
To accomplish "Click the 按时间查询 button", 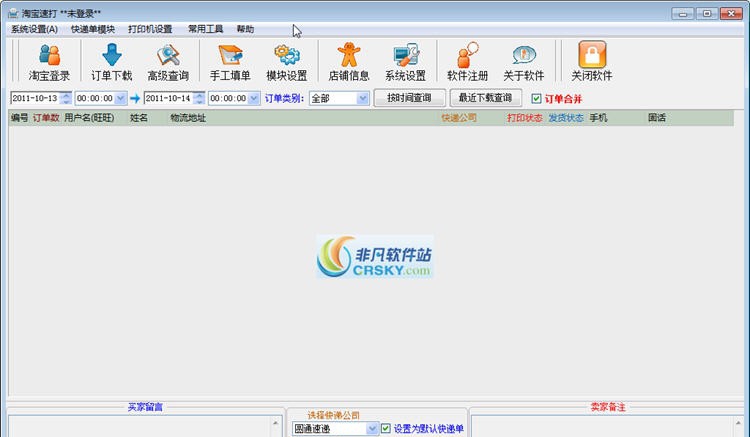I will (x=409, y=98).
